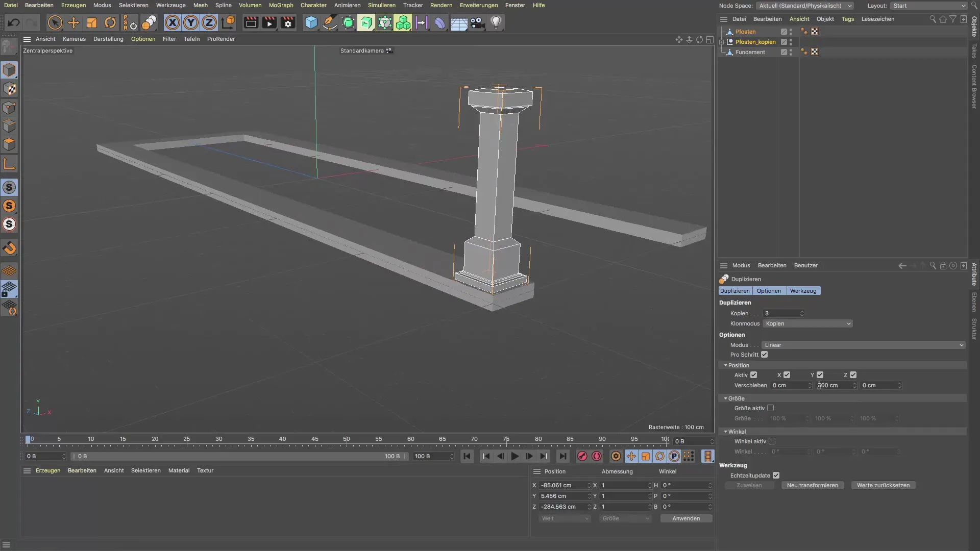The height and width of the screenshot is (551, 980).
Task: Open the Klonmodus dropdown
Action: pyautogui.click(x=807, y=323)
